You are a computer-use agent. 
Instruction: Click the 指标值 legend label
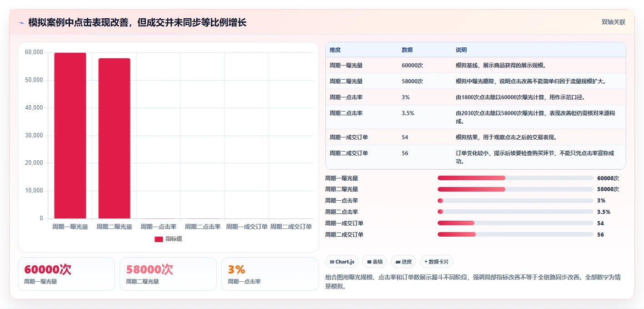(174, 239)
